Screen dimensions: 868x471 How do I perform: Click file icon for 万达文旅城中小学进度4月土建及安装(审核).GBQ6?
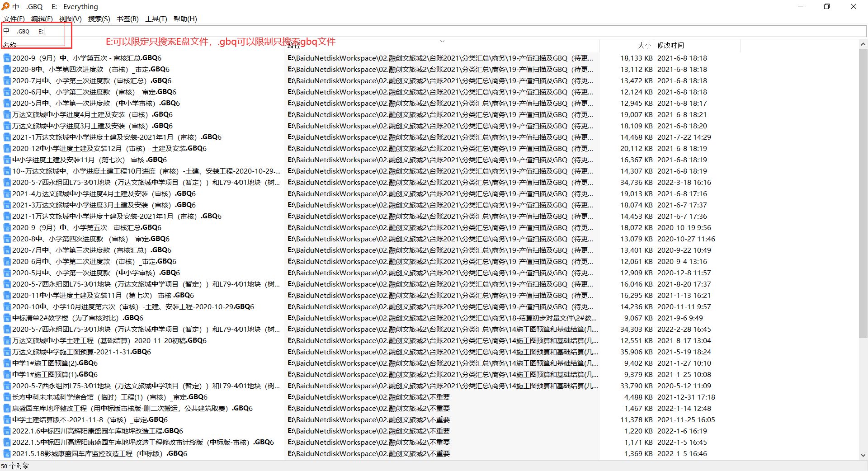coord(7,115)
